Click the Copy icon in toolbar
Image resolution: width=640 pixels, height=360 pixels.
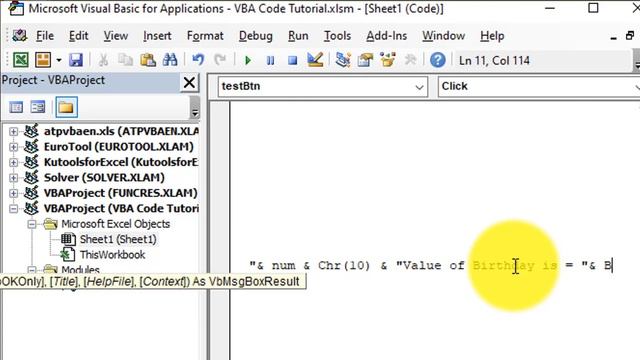(126, 60)
